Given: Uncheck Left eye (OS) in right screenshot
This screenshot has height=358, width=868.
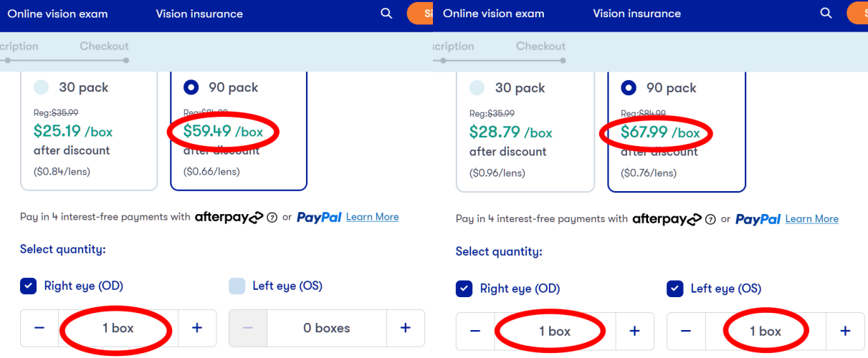Looking at the screenshot, I should click(x=674, y=289).
